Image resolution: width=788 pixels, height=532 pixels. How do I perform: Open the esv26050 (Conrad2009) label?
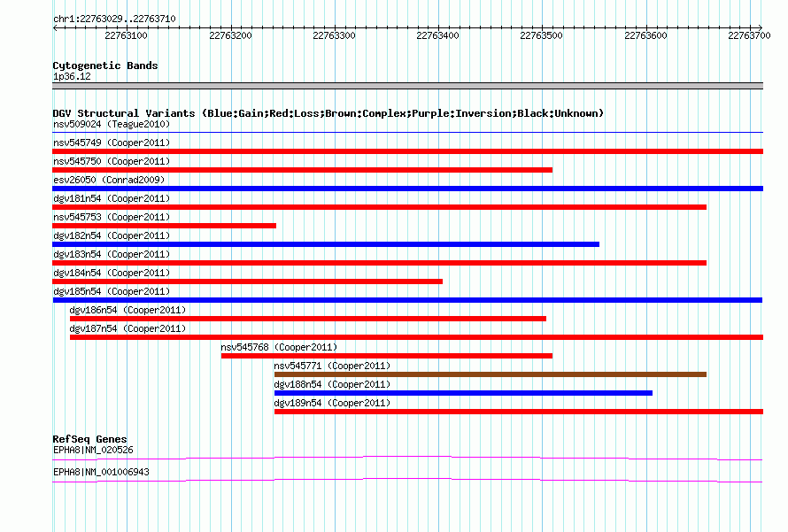coord(109,180)
